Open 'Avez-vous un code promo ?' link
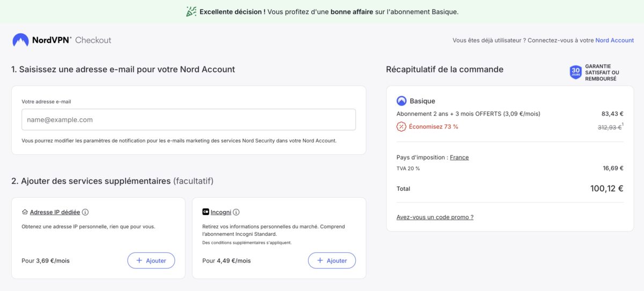This screenshot has width=644, height=291. [x=435, y=217]
